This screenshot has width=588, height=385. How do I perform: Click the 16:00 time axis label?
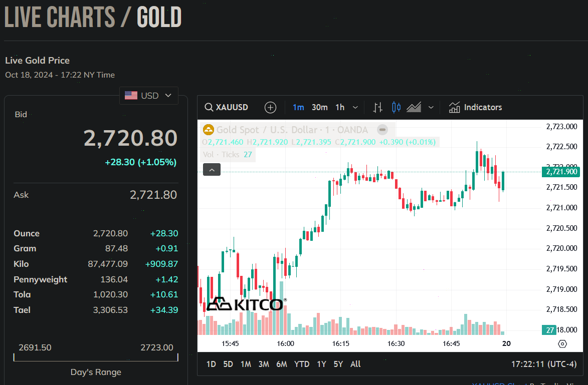[285, 343]
